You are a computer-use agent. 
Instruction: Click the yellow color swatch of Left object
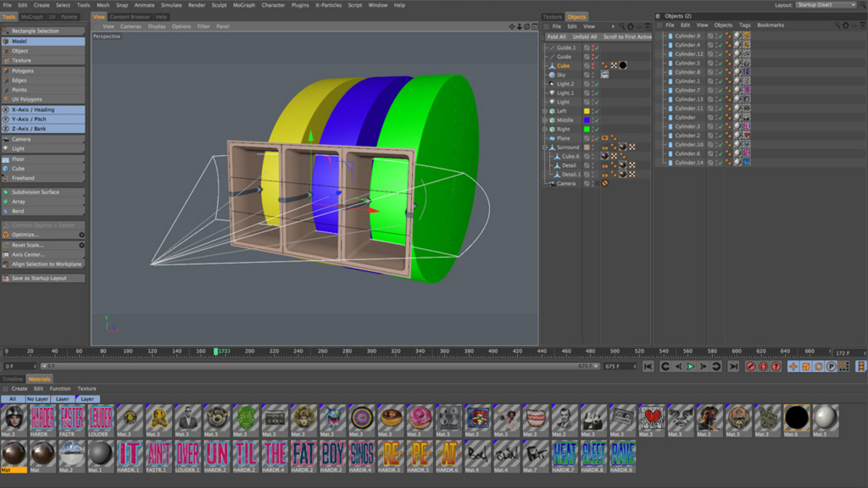586,111
